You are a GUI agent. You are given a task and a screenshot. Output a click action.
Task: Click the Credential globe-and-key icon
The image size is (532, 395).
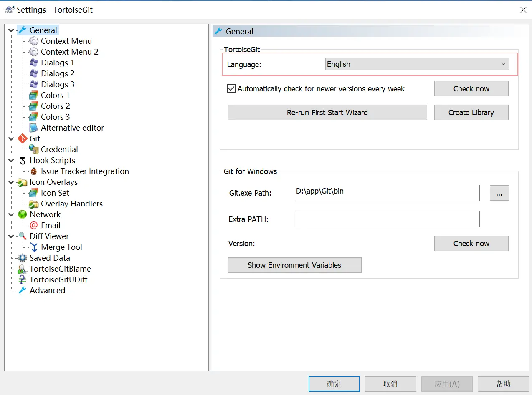pos(33,149)
